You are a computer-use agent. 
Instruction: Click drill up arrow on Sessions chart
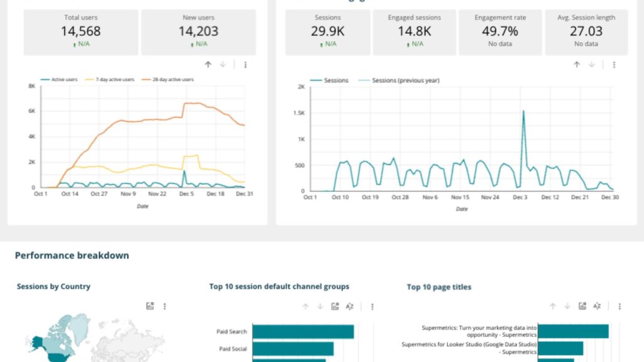pos(577,65)
